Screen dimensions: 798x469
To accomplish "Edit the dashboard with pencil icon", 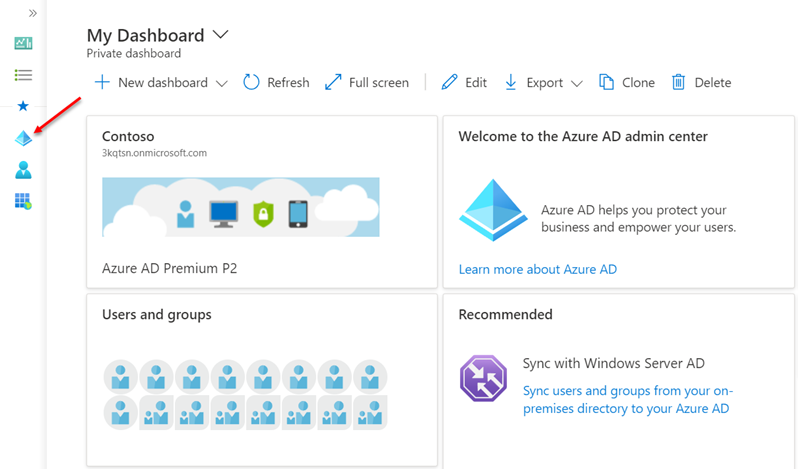I will (464, 82).
